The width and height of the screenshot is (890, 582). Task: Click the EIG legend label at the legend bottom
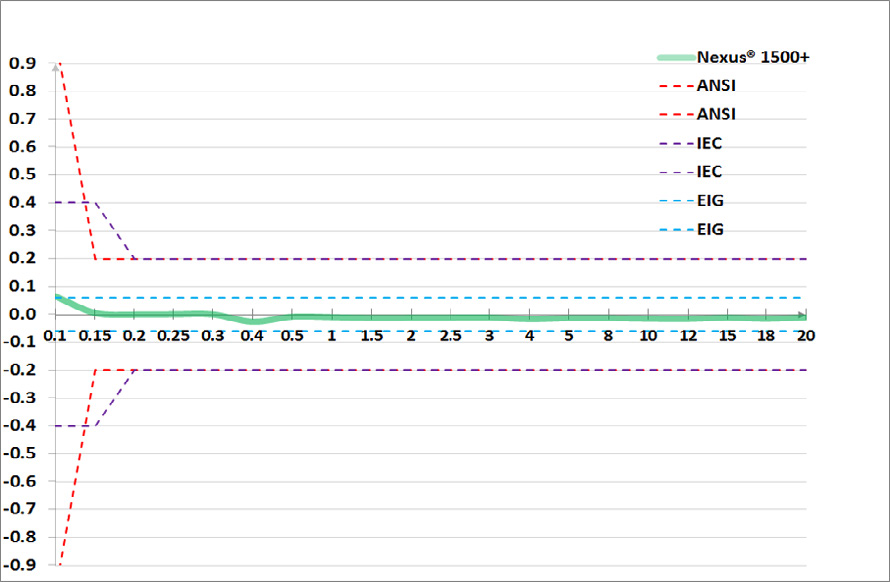coord(710,229)
